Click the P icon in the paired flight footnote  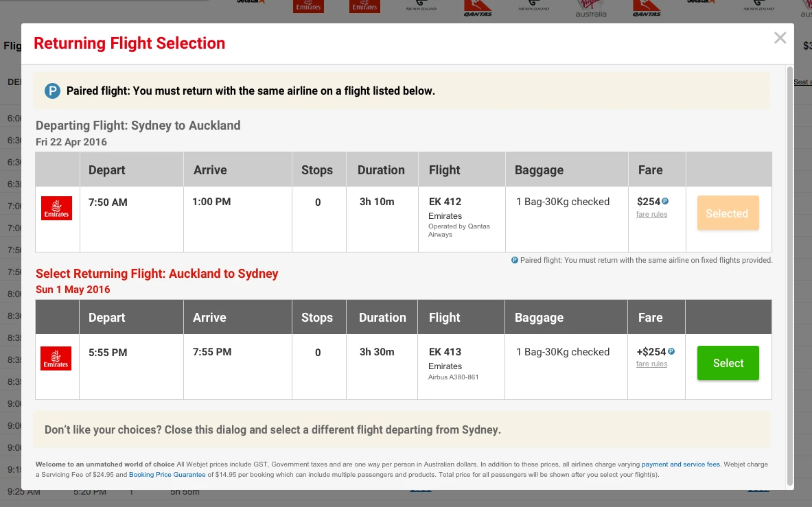tap(515, 260)
